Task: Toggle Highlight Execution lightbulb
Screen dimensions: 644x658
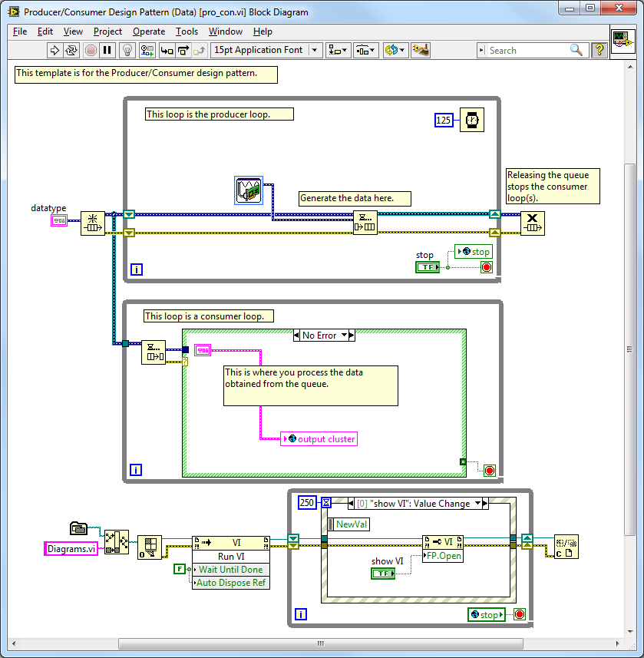Action: 127,51
